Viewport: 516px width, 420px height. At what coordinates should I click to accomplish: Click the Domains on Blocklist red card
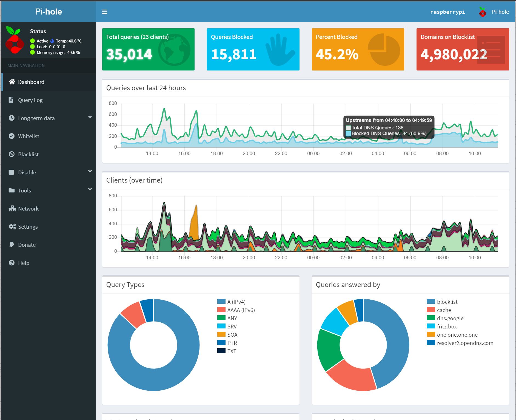click(x=463, y=49)
